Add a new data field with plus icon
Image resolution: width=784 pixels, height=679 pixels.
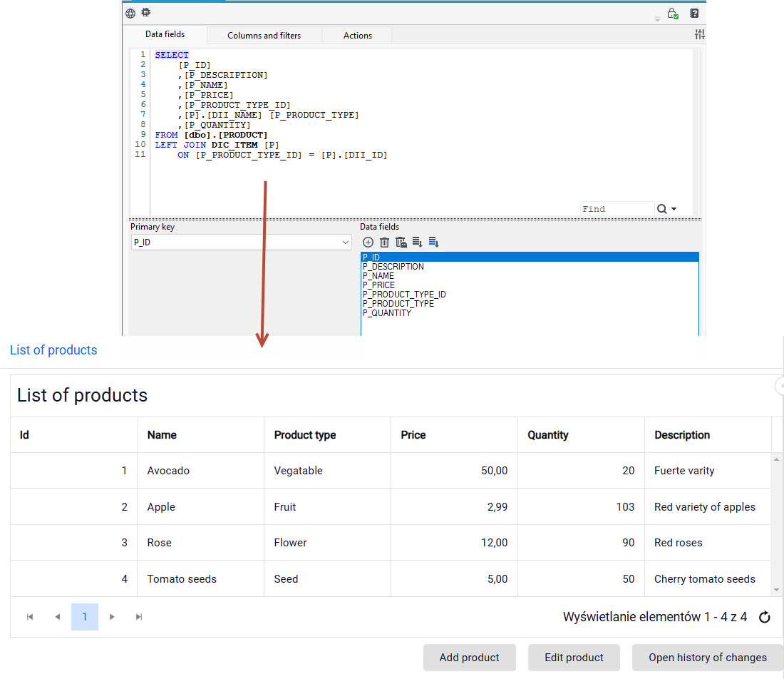pos(368,242)
